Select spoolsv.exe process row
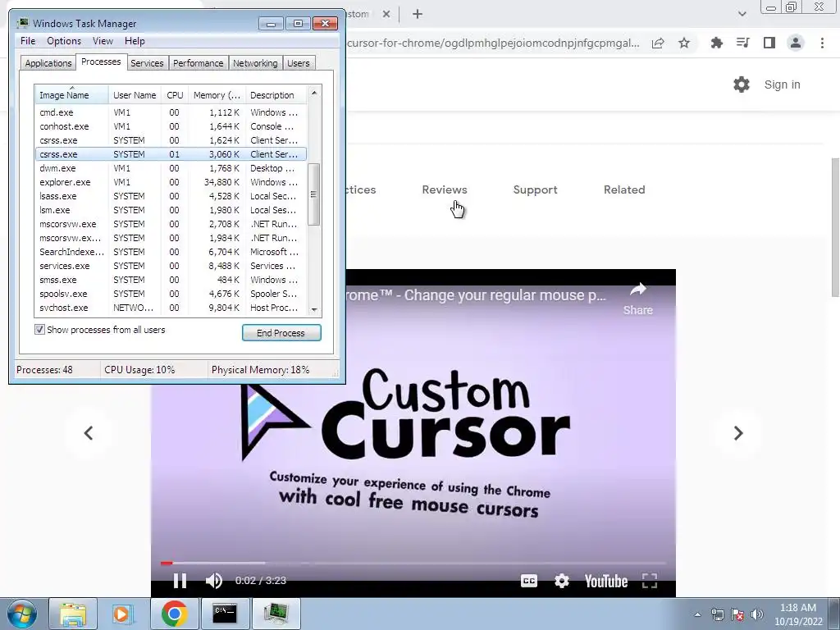 tap(171, 294)
